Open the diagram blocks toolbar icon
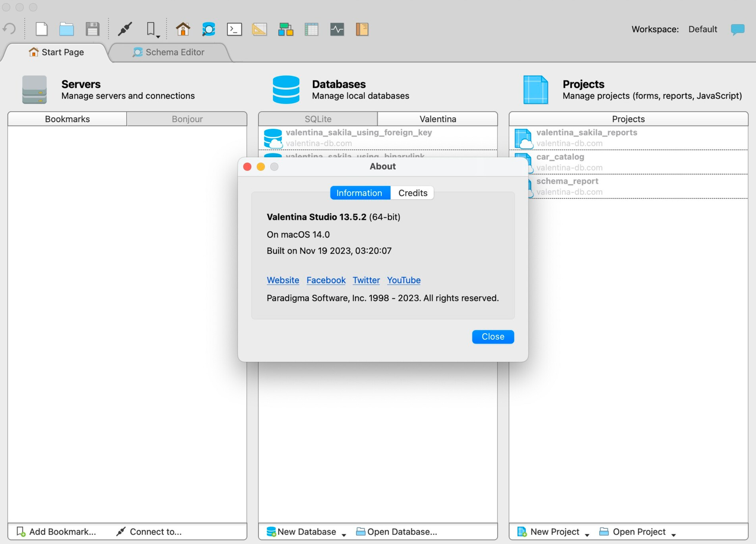Image resolution: width=756 pixels, height=544 pixels. [285, 29]
